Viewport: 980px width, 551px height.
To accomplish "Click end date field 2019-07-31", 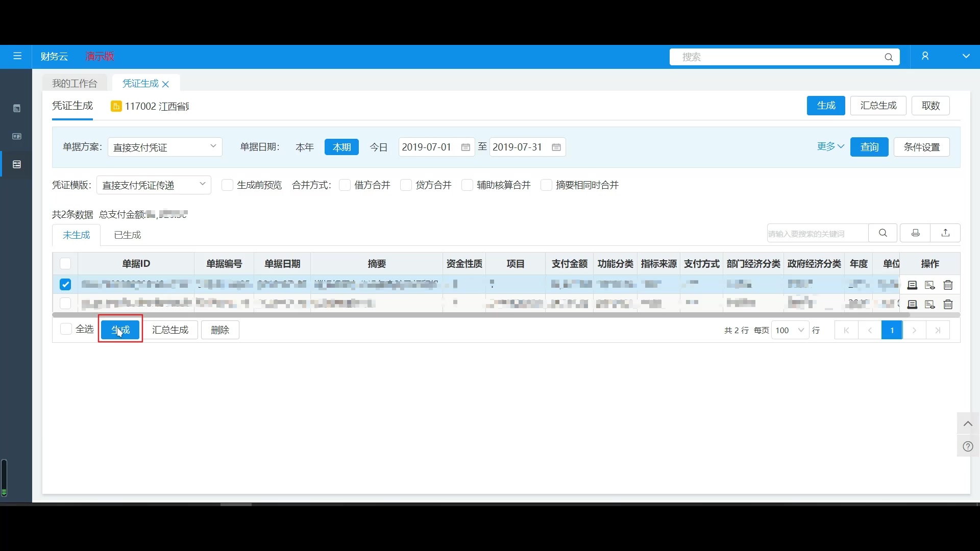I will tap(527, 147).
